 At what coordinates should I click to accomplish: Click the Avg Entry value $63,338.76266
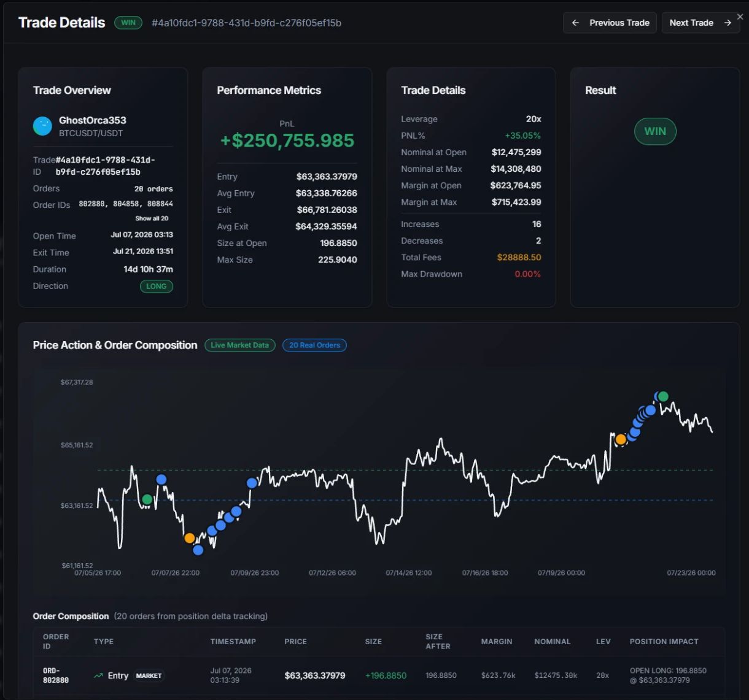click(x=327, y=193)
